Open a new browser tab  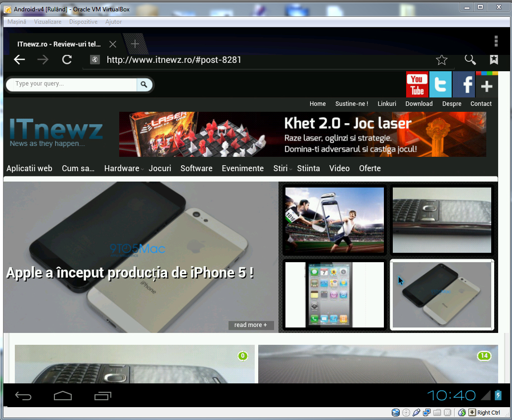tap(135, 44)
